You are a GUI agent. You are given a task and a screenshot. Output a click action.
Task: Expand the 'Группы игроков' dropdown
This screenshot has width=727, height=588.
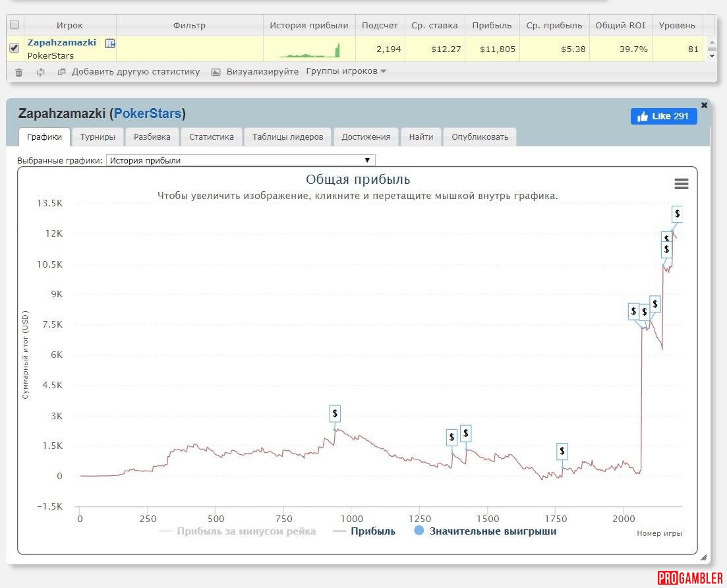346,71
